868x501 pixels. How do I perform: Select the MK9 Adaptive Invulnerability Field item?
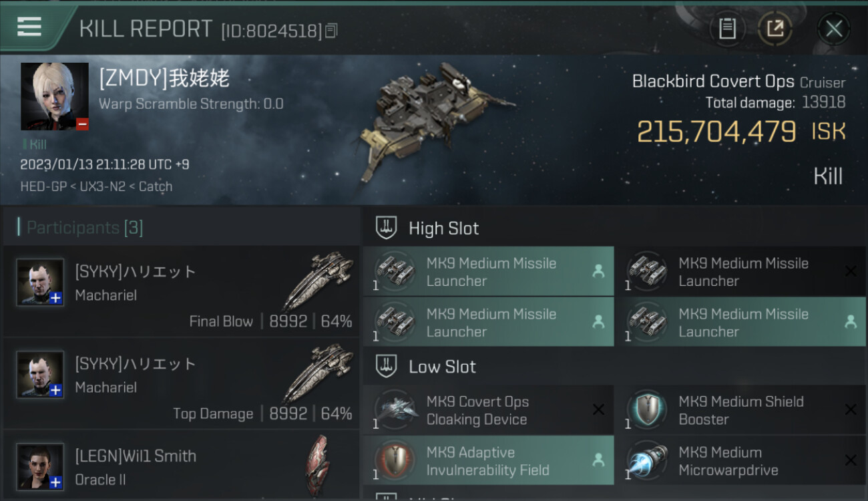pos(488,461)
